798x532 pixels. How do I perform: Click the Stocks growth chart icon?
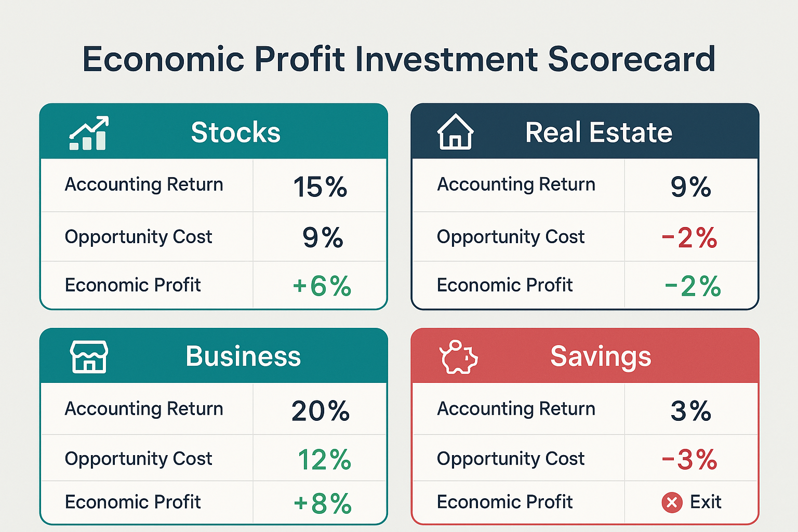(89, 133)
